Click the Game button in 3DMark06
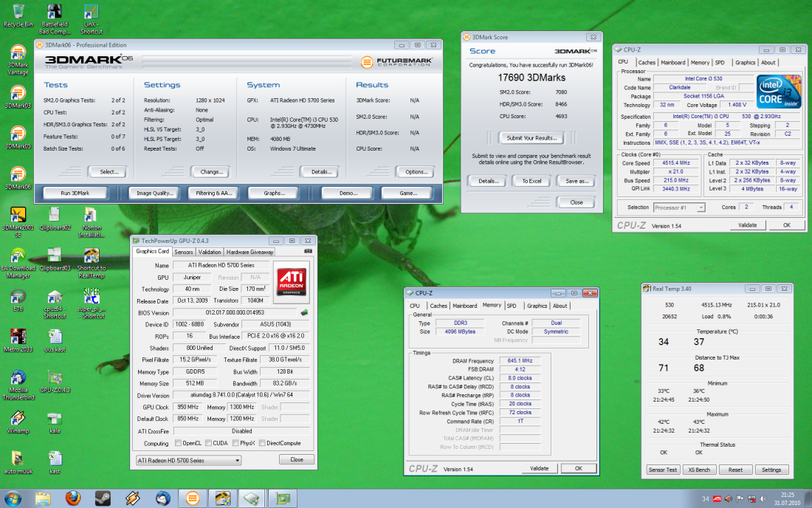 (x=408, y=193)
